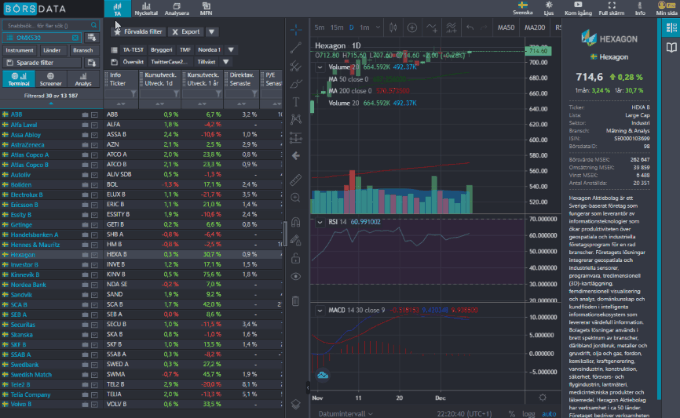Open the Nyckeltal top tab
The width and height of the screenshot is (680, 418).
coord(146,9)
